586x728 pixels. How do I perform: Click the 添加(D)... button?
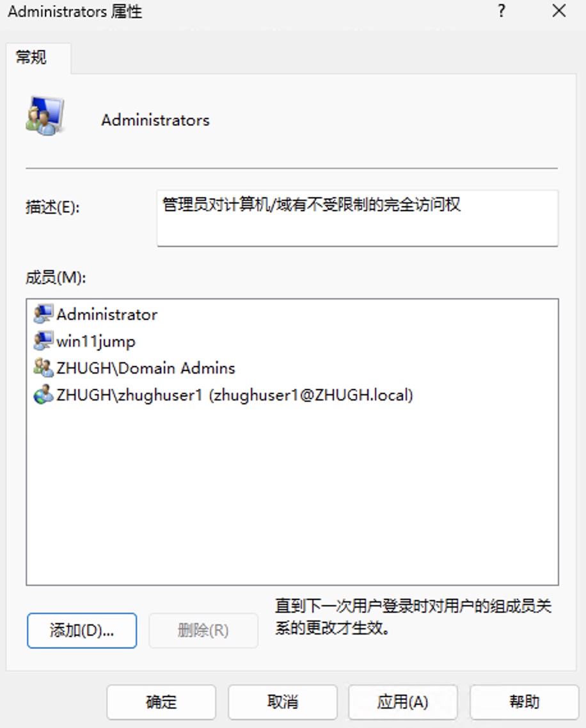pyautogui.click(x=82, y=631)
